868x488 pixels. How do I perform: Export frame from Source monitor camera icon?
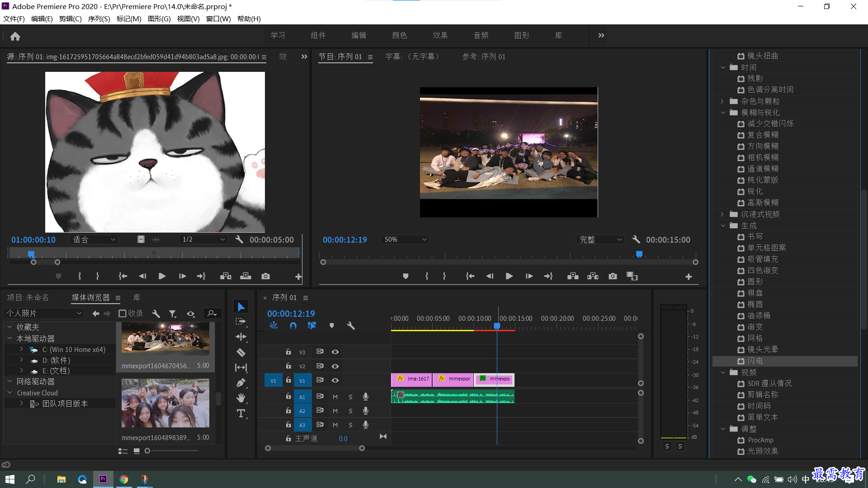tap(265, 276)
